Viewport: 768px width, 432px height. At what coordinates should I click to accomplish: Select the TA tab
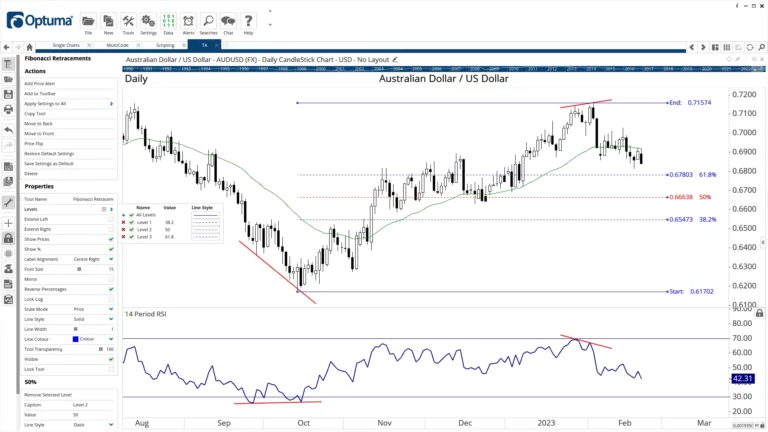click(204, 45)
